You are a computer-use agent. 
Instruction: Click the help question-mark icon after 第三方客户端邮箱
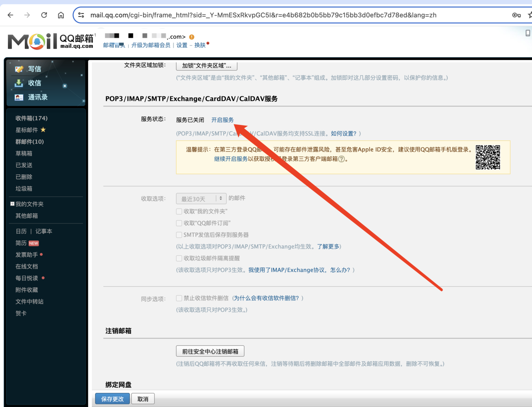[x=342, y=160]
